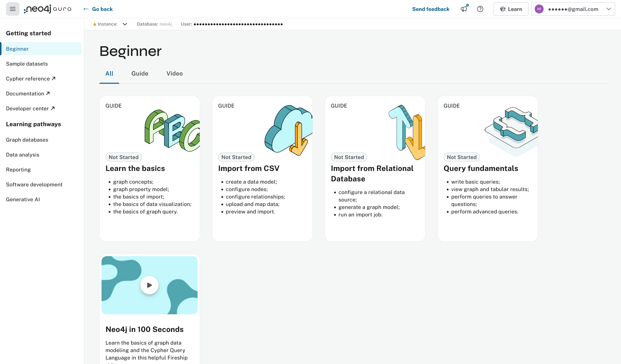621x364 pixels.
Task: Click "the basics of graph query." bullet
Action: (145, 212)
